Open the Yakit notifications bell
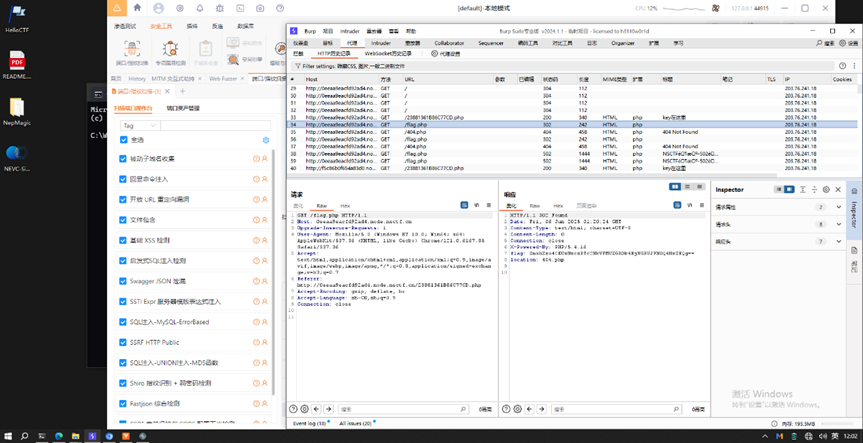 click(200, 8)
